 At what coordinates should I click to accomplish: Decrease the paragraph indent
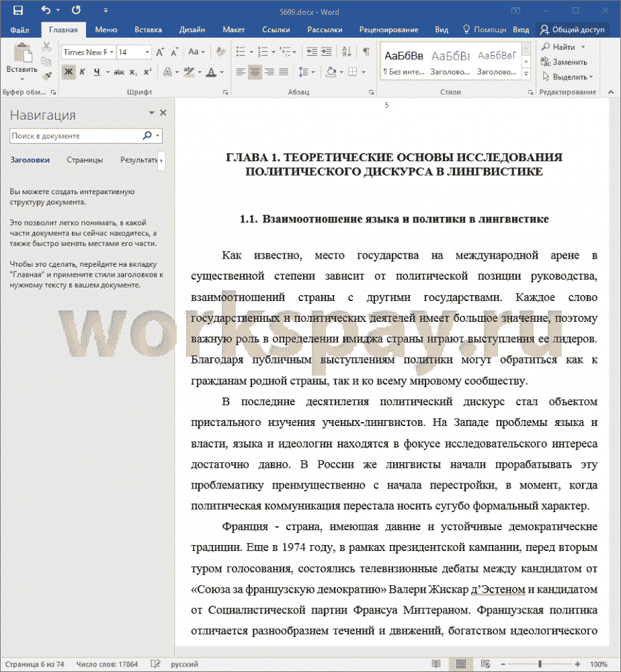pos(312,52)
